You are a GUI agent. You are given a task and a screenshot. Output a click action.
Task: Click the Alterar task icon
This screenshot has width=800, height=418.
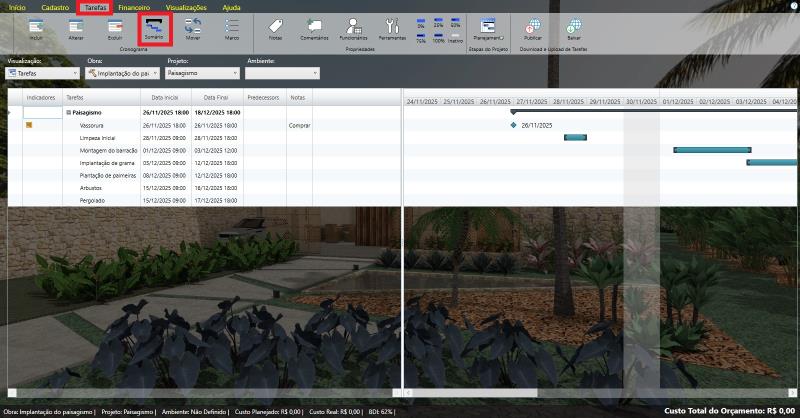pyautogui.click(x=76, y=27)
